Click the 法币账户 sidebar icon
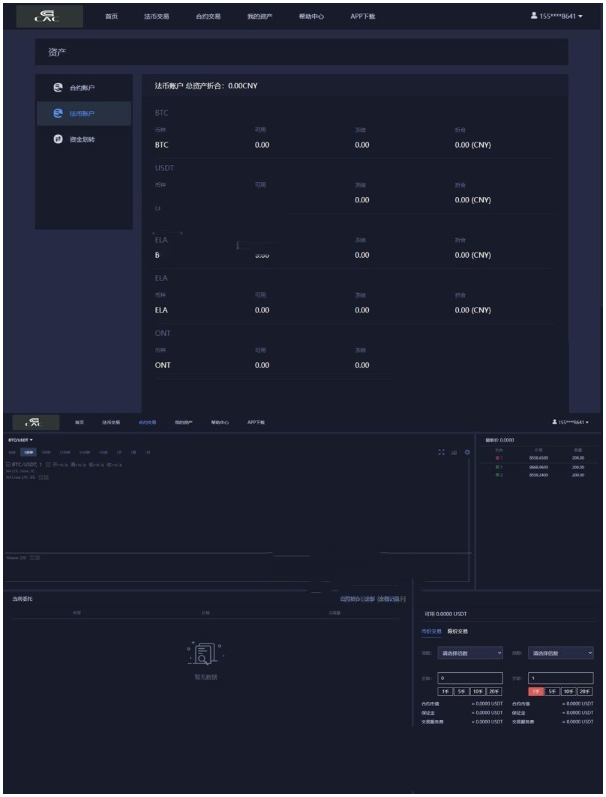This screenshot has width=606, height=797. [57, 113]
